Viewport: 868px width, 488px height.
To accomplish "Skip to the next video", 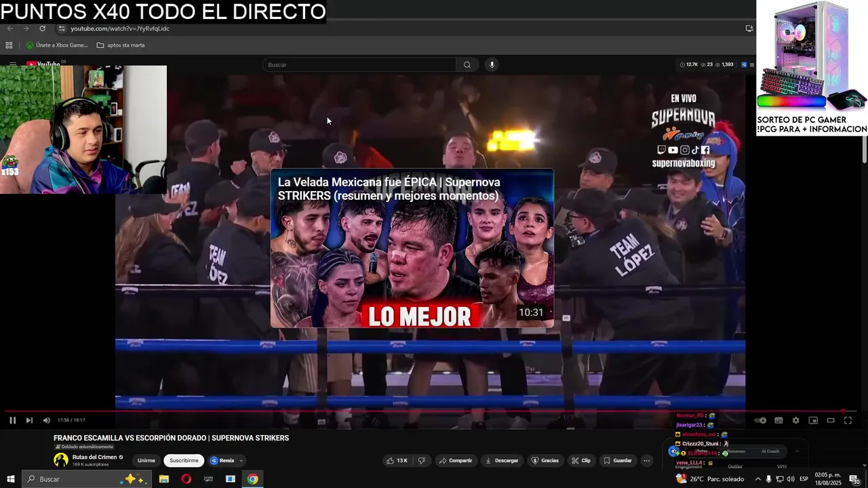I will pyautogui.click(x=29, y=420).
